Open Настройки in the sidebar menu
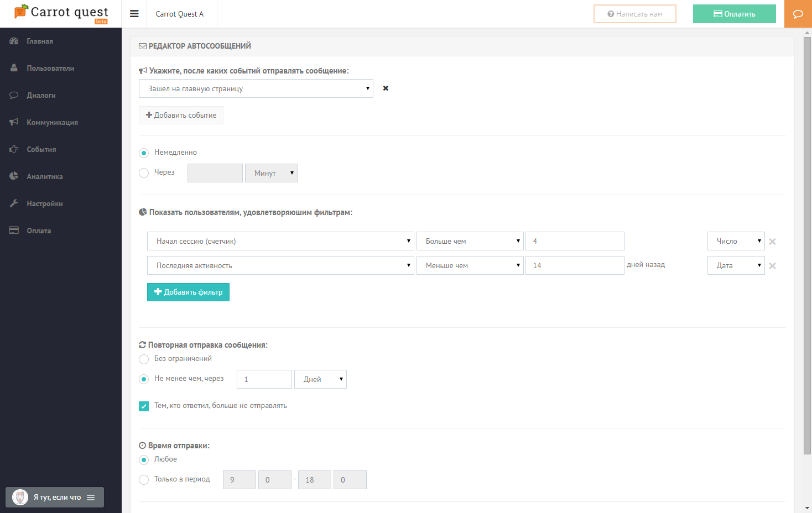 (44, 203)
